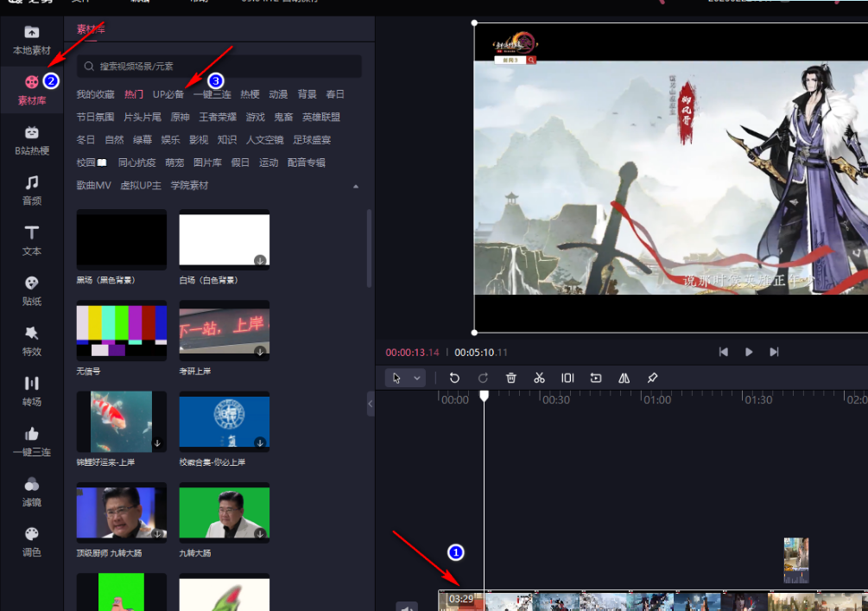The image size is (868, 611).
Task: Expand the selection tool dropdown arrow
Action: [418, 379]
